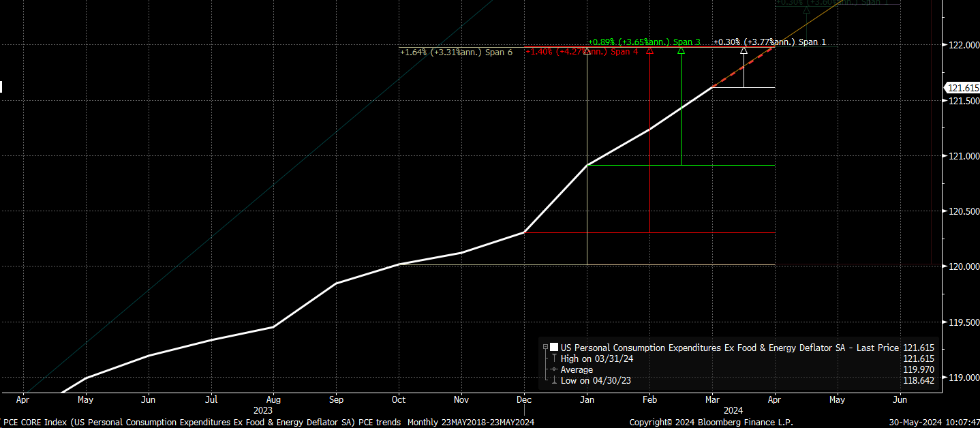The image size is (980, 428).
Task: Click the white triangle marker below Span 1
Action: [744, 52]
